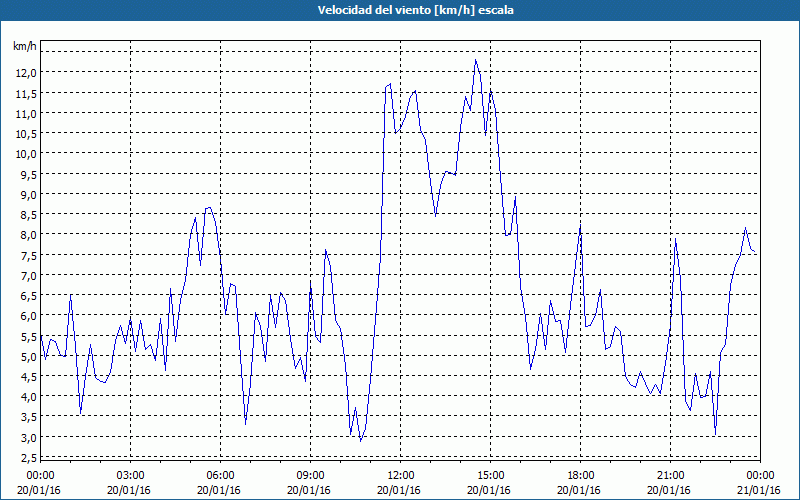Image resolution: width=800 pixels, height=500 pixels.
Task: Select the "5,0" y-axis value
Action: [28, 357]
